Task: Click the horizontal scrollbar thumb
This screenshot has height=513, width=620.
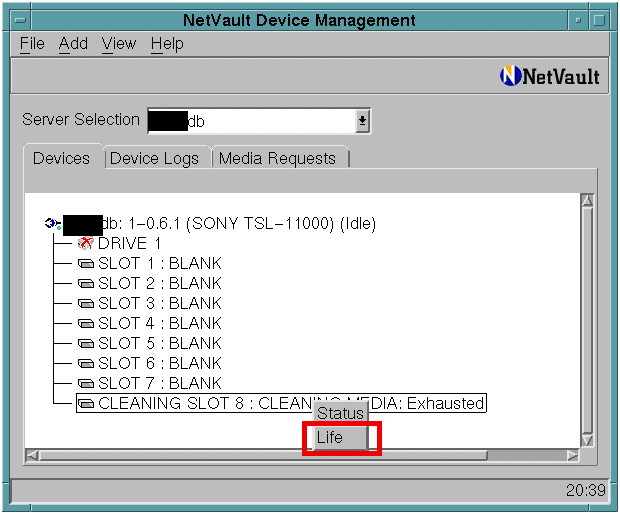Action: 263,456
